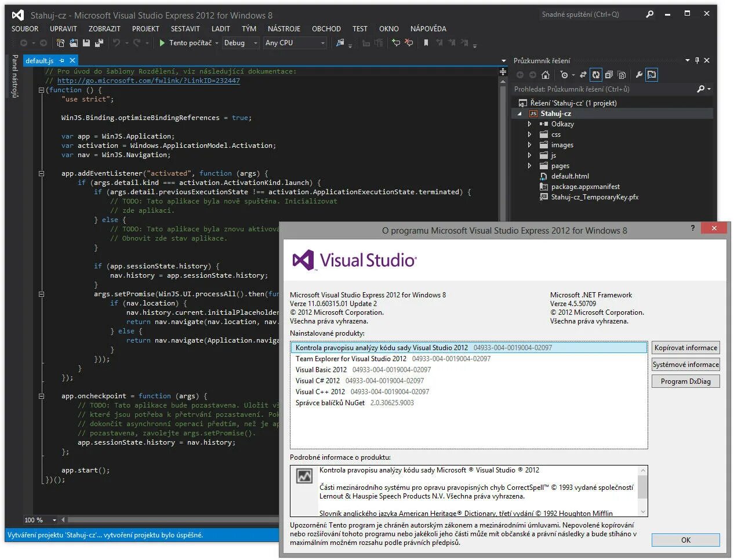Click the Save All toolbar icon

(99, 43)
